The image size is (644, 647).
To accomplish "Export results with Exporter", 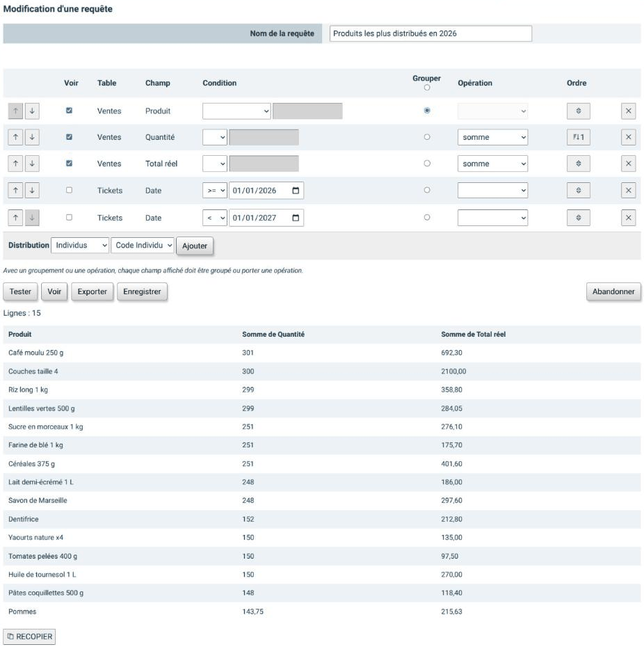I will click(x=92, y=291).
